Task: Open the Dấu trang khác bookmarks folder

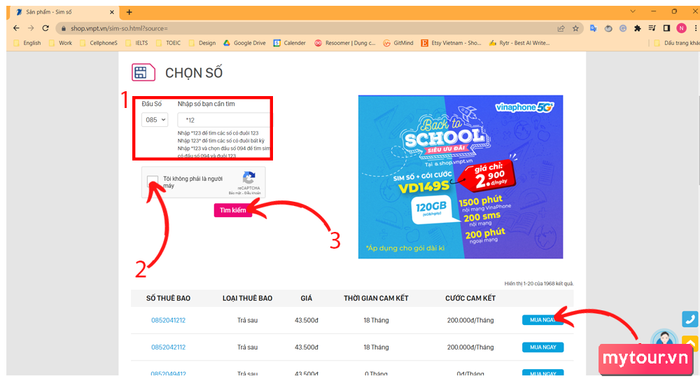Action: tap(676, 43)
